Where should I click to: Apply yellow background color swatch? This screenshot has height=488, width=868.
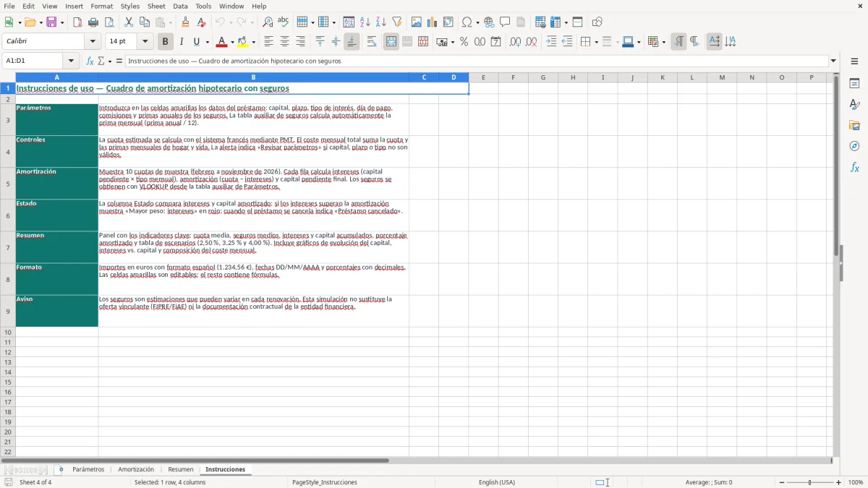coord(243,42)
